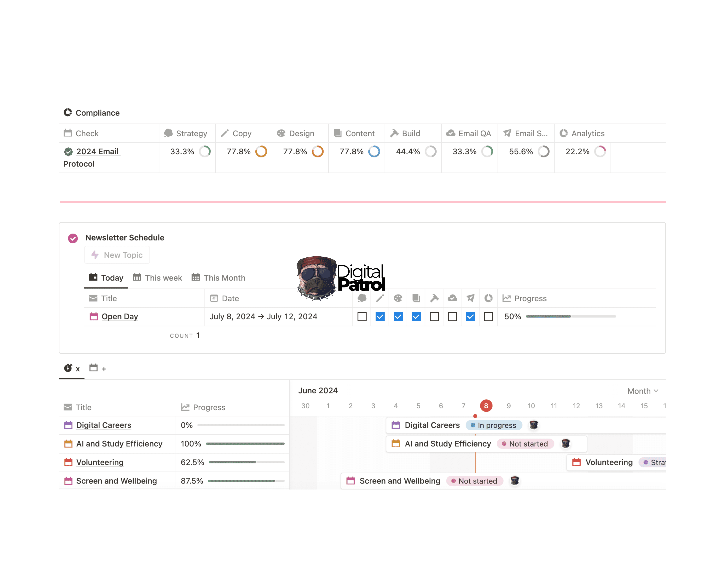Viewport: 725px width, 588px height.
Task: Click the Newsletter Schedule pink checkmark icon
Action: (73, 238)
